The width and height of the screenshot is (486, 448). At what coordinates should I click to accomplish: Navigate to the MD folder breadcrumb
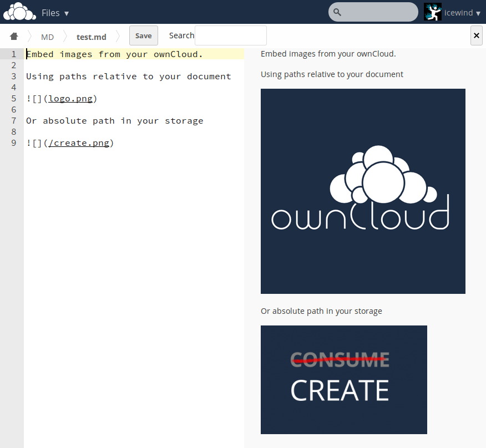pyautogui.click(x=47, y=37)
